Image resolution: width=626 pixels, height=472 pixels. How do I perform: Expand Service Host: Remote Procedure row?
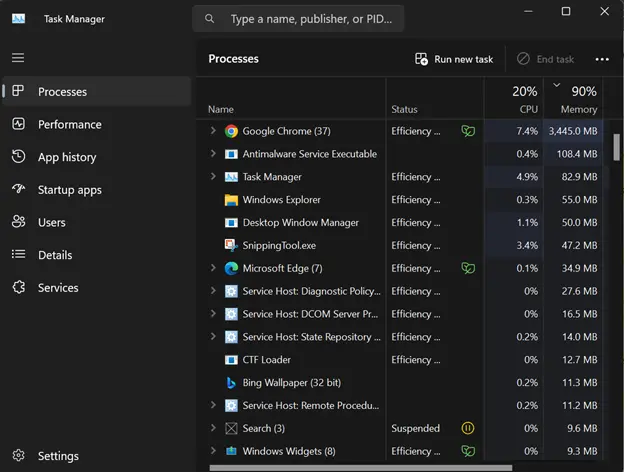[213, 405]
